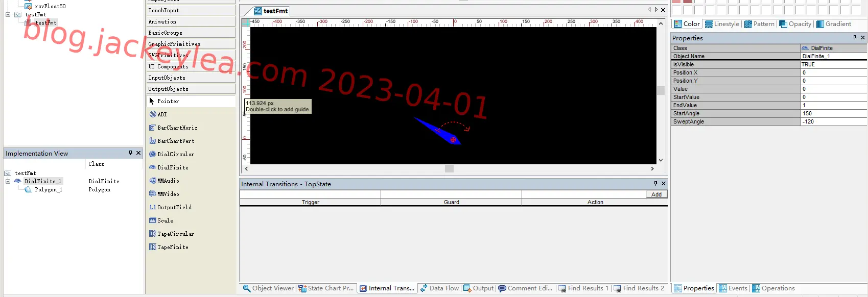Go to next document tab arrow
The width and height of the screenshot is (868, 297).
(656, 10)
